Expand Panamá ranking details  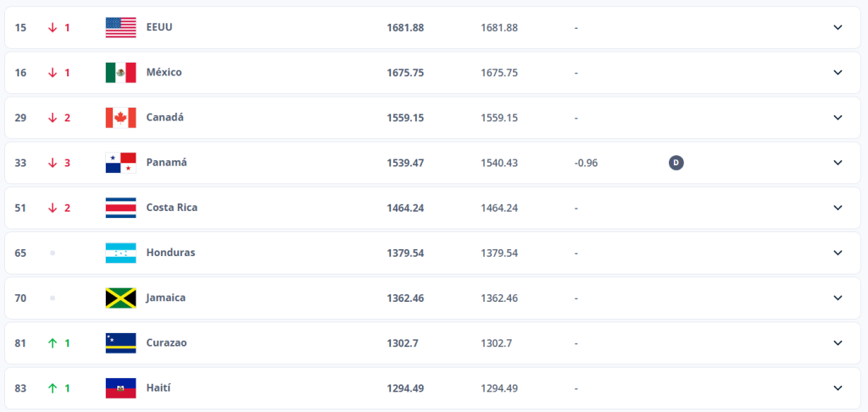[837, 162]
